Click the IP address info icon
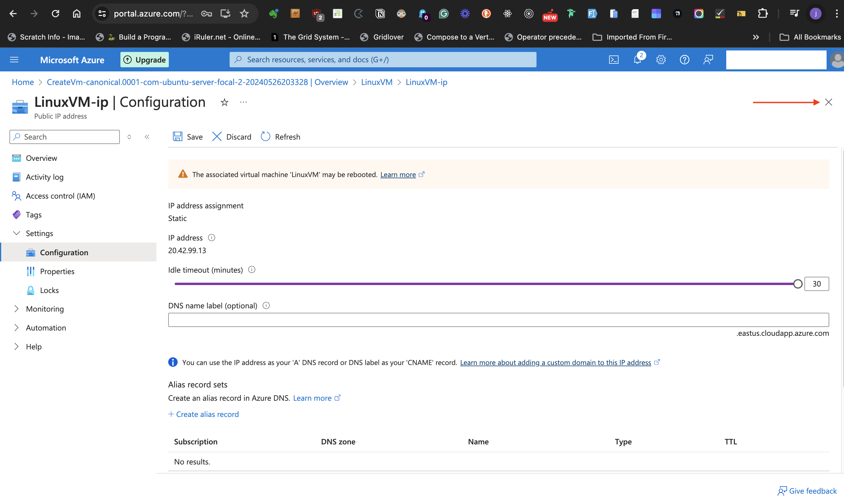844x504 pixels. (x=212, y=238)
